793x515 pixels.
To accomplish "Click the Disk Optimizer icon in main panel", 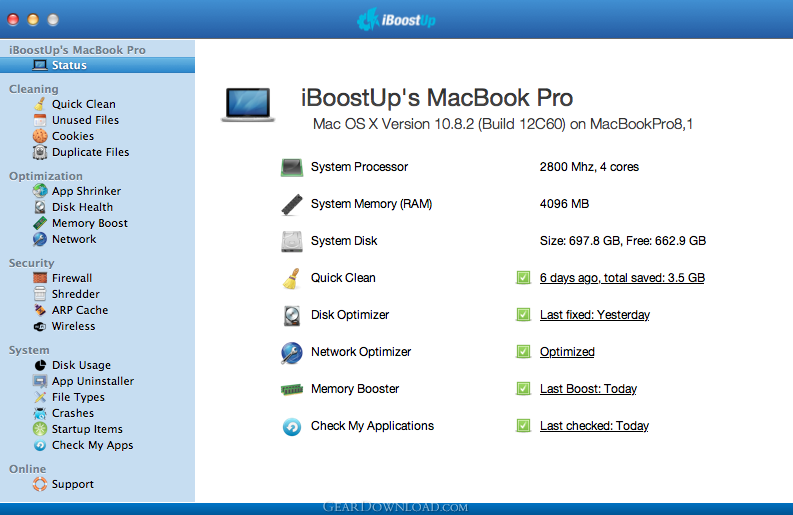I will (292, 315).
